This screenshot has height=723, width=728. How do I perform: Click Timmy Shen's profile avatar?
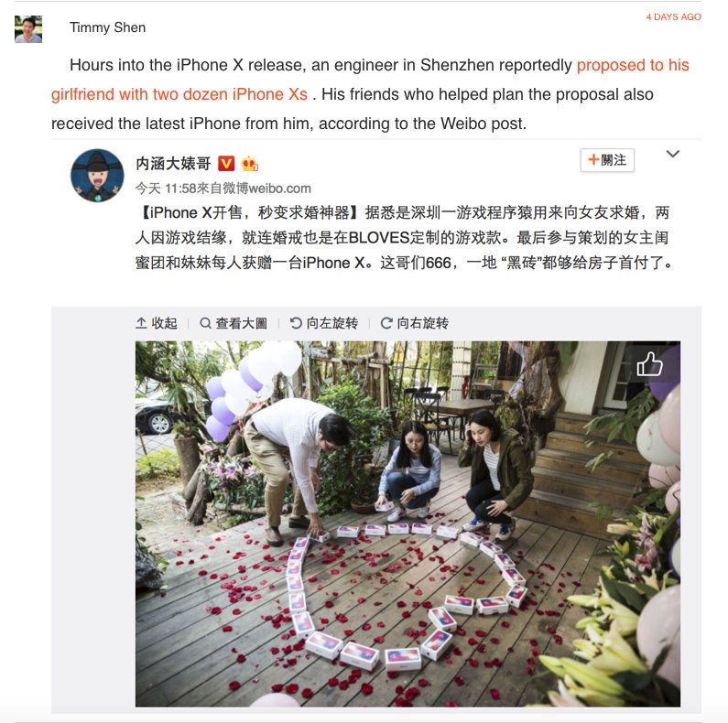tap(28, 28)
